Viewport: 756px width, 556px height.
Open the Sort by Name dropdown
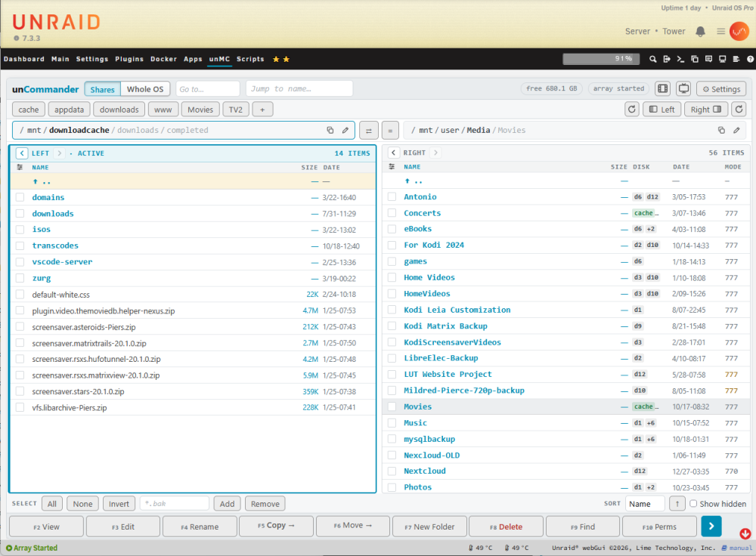tap(645, 504)
